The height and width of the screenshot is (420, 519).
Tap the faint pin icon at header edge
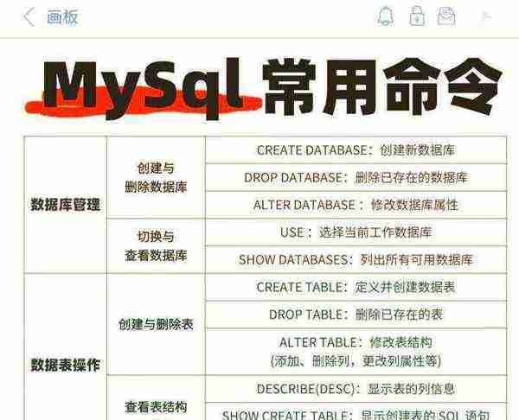click(x=485, y=16)
